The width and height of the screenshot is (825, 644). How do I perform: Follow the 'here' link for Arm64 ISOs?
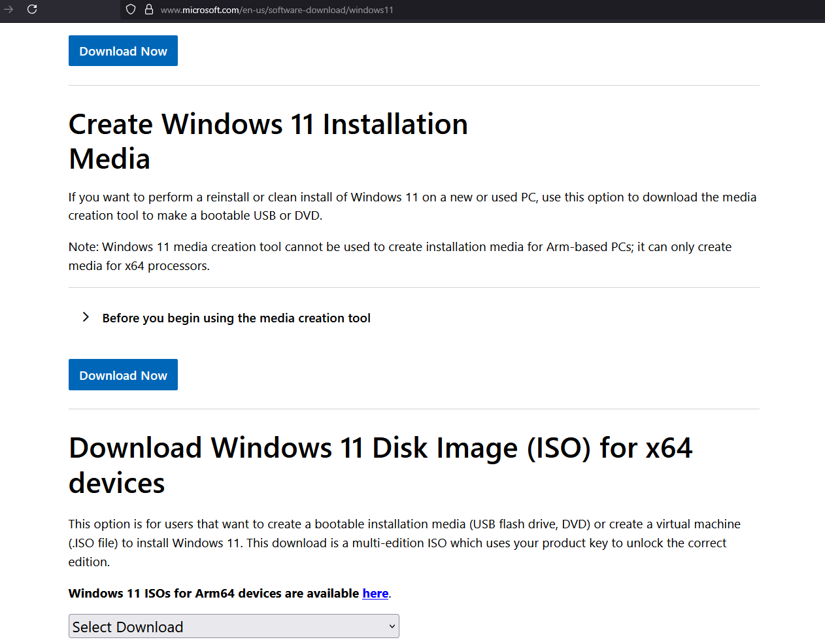tap(375, 594)
